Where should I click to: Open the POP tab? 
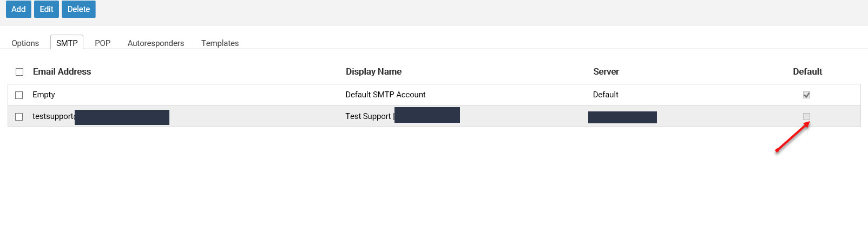point(102,43)
